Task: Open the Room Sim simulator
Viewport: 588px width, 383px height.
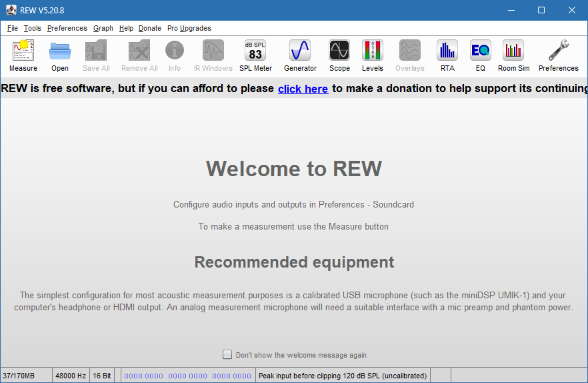Action: tap(513, 51)
